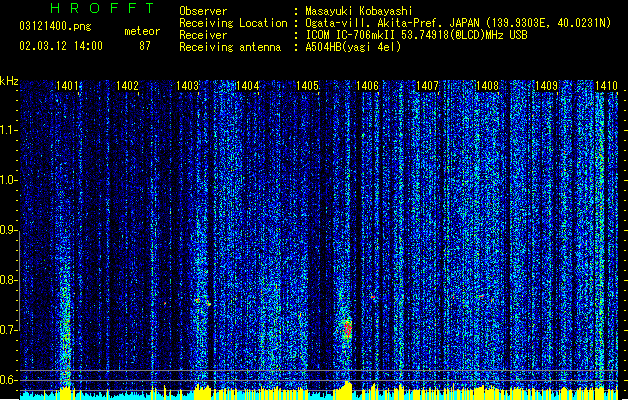Click the 1401 time marker

(67, 85)
